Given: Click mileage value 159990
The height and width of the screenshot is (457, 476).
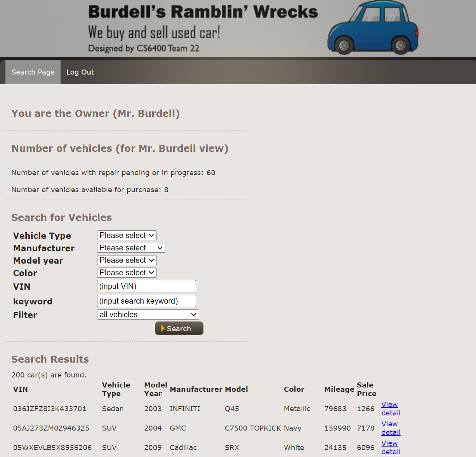Looking at the screenshot, I should (x=337, y=428).
